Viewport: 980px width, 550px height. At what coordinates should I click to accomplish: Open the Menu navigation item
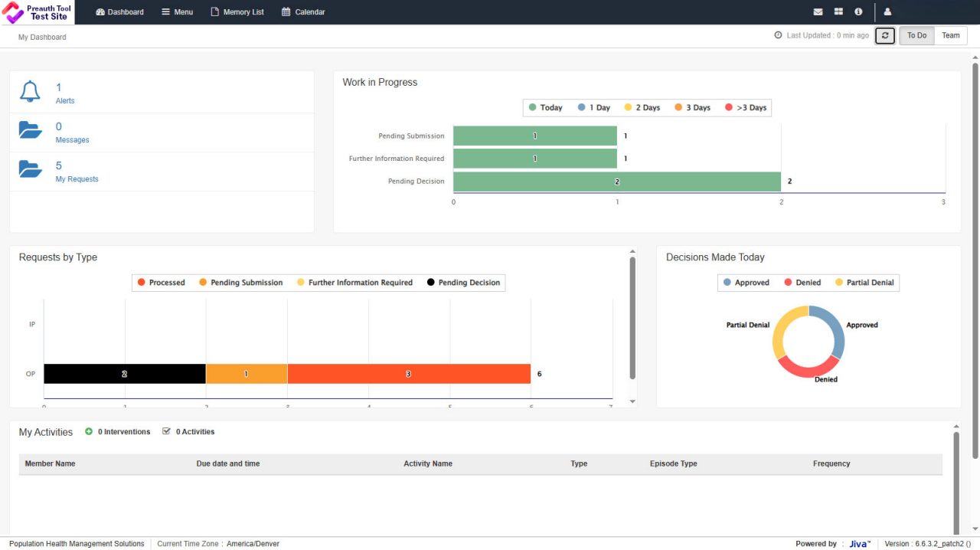(x=177, y=11)
